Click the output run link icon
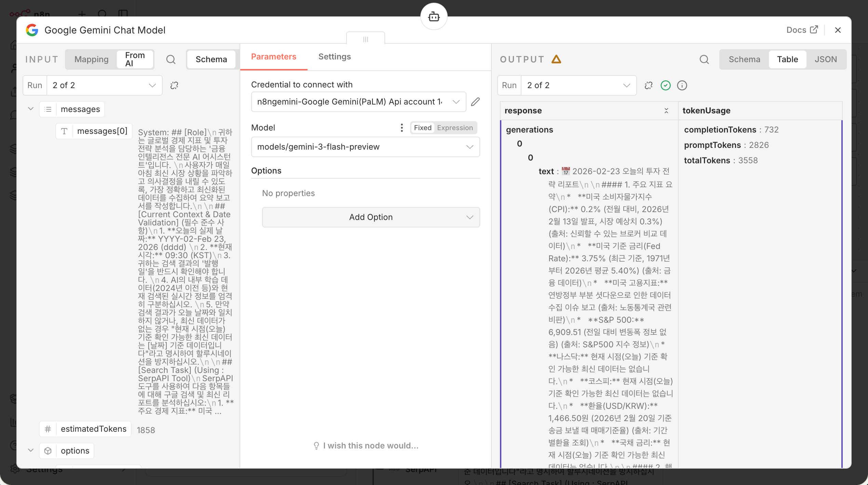The image size is (868, 485). coord(648,85)
